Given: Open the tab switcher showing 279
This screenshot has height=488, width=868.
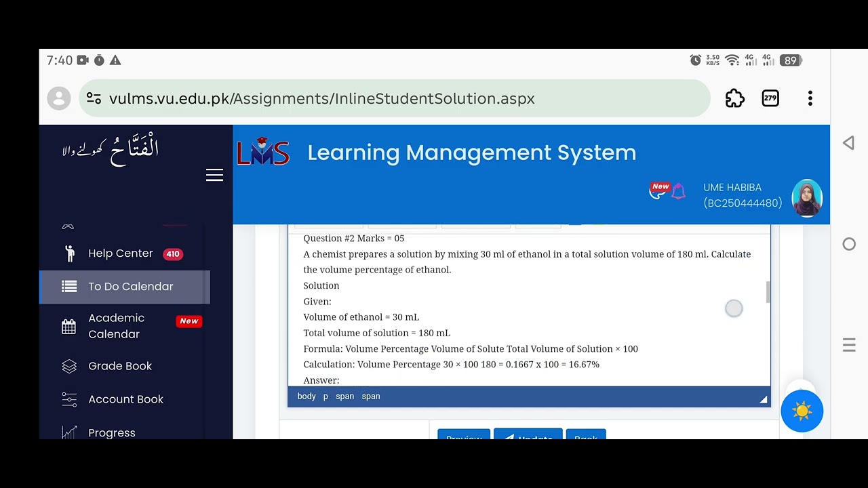Looking at the screenshot, I should [770, 98].
